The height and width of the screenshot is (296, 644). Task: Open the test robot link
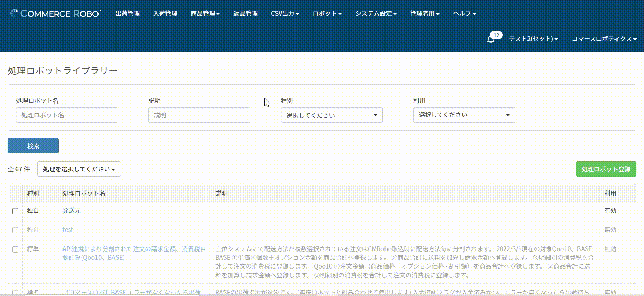[68, 229]
